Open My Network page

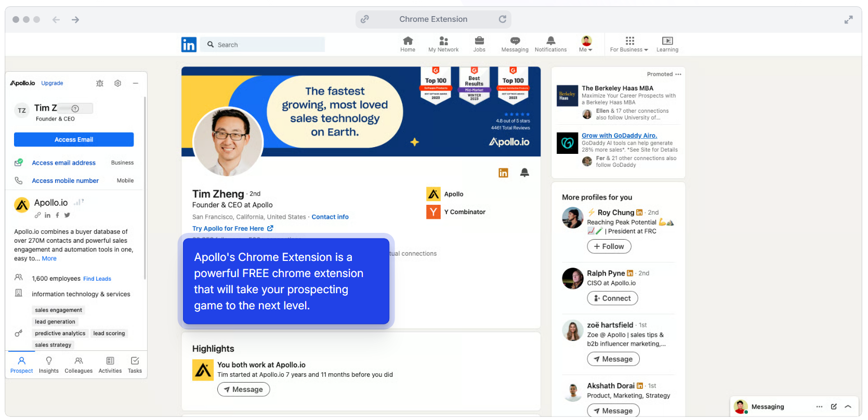click(443, 44)
